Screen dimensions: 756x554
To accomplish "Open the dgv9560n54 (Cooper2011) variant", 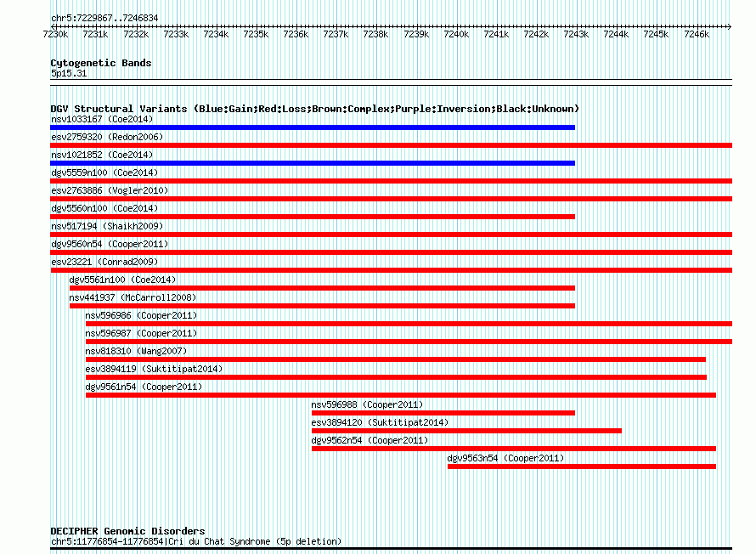I will 110,244.
